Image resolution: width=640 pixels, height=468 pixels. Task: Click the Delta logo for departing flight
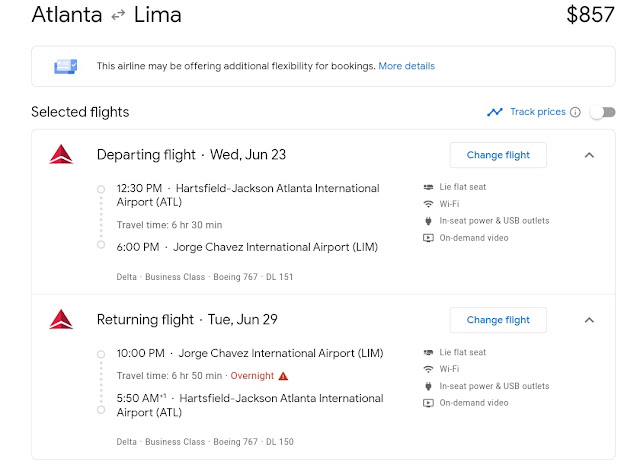click(61, 154)
